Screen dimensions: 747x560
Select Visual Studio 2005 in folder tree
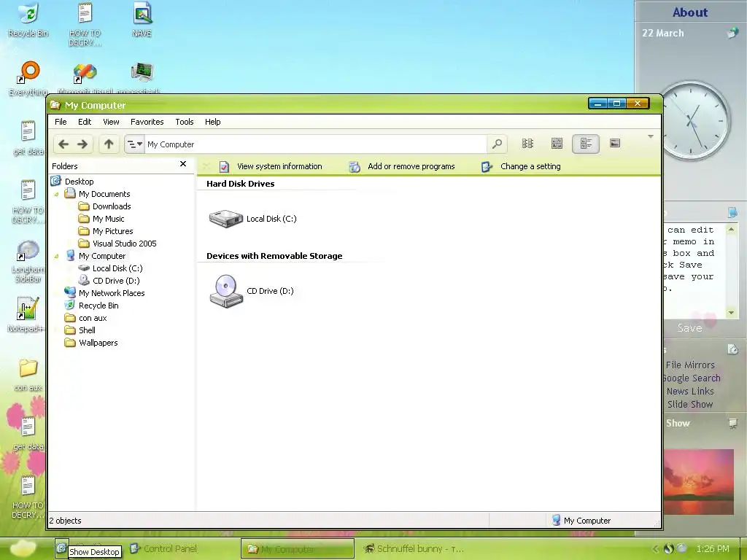(124, 244)
